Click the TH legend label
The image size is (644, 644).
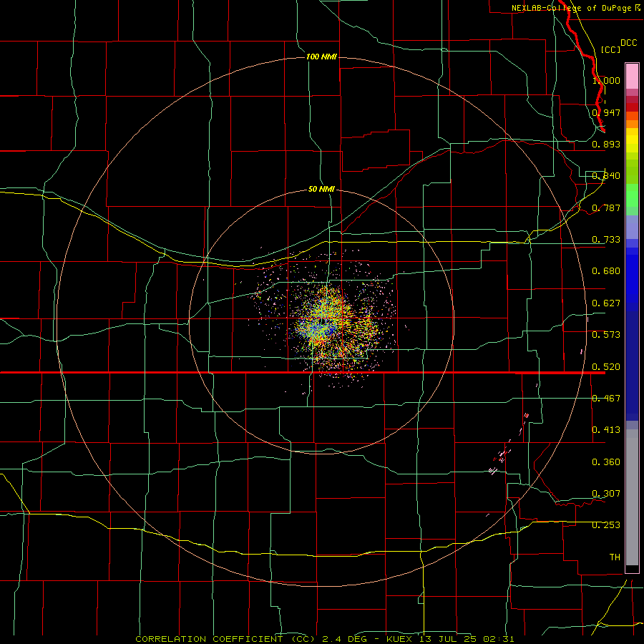[x=615, y=557]
